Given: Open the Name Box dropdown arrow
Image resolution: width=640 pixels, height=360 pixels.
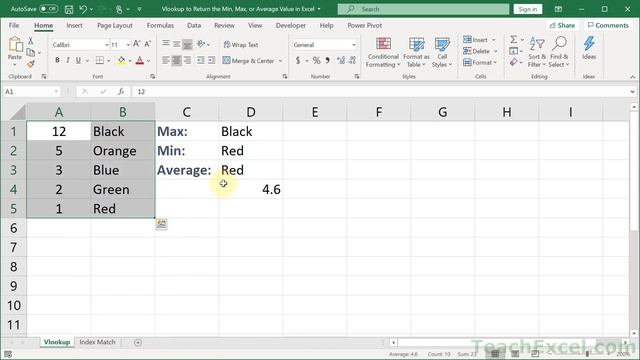Looking at the screenshot, I should [x=56, y=91].
